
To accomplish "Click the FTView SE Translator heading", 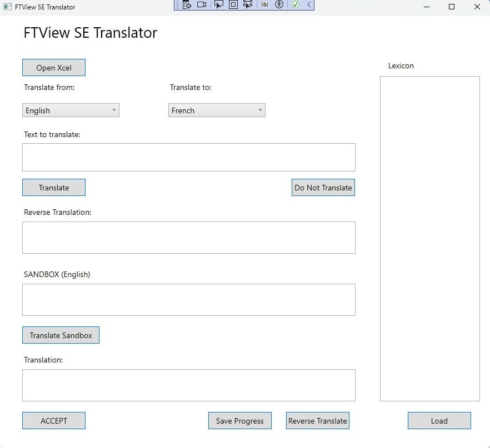I will (91, 33).
